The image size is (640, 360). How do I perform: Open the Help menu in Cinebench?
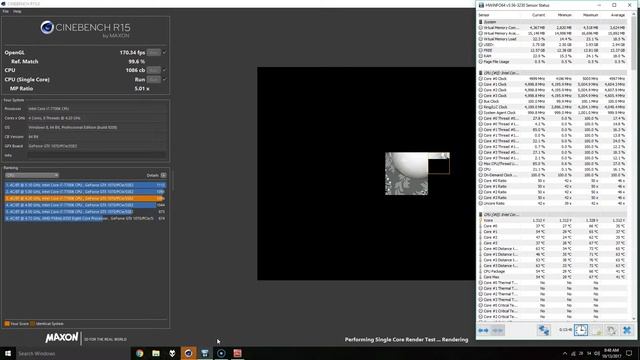(17, 11)
